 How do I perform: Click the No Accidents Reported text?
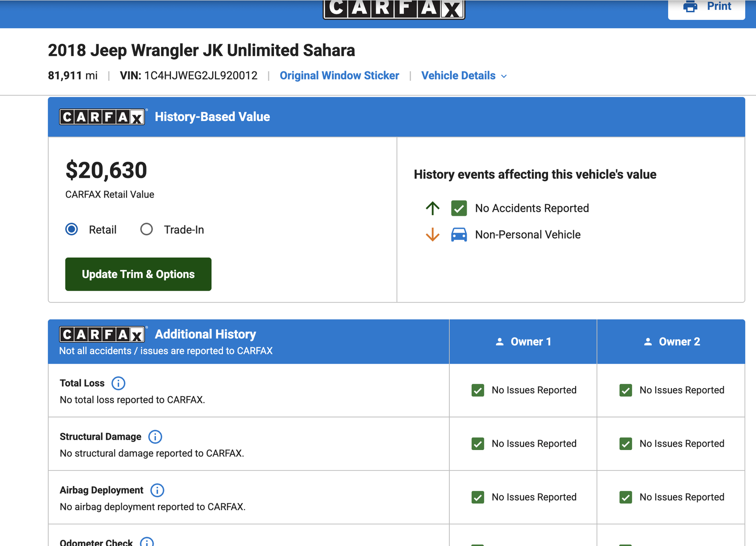click(532, 208)
